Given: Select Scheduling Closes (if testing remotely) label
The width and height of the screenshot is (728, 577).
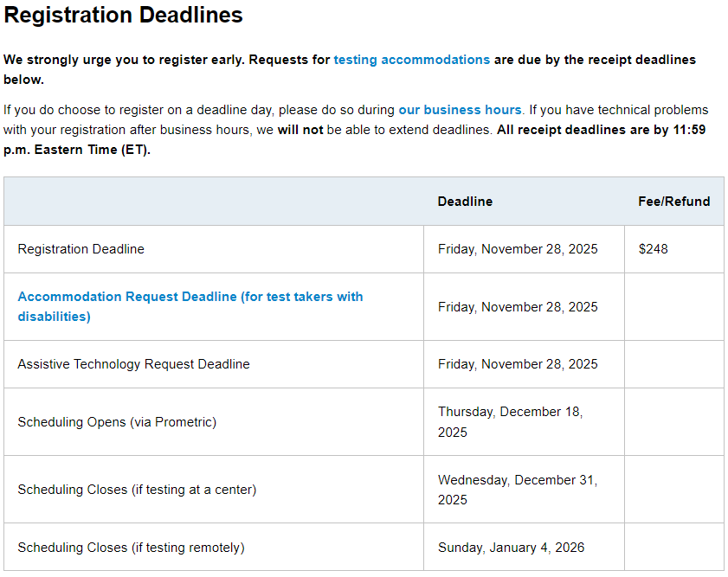Looking at the screenshot, I should [131, 548].
